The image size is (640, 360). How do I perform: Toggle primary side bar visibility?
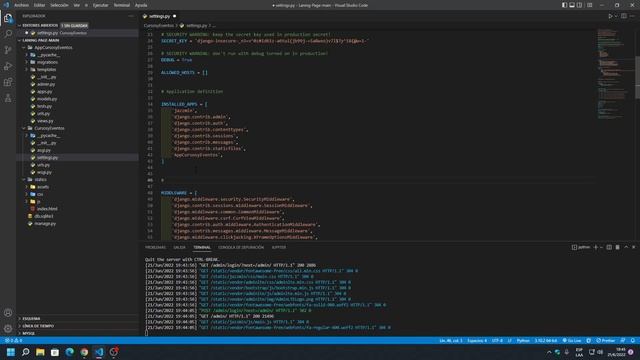564,5
